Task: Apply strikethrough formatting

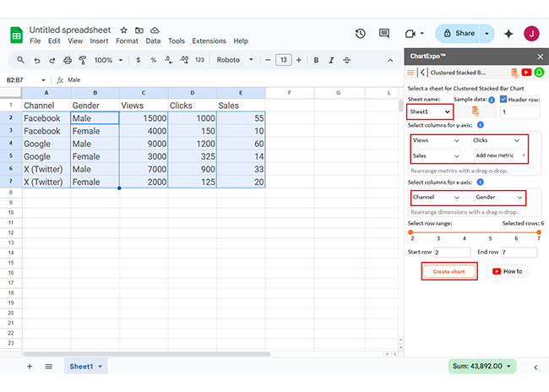Action: point(346,60)
